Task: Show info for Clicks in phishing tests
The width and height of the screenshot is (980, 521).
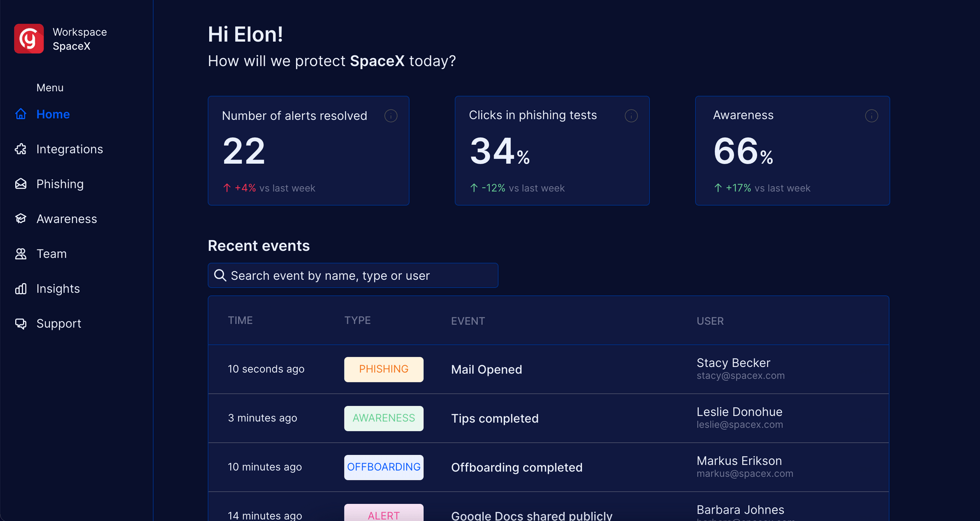Action: [631, 116]
